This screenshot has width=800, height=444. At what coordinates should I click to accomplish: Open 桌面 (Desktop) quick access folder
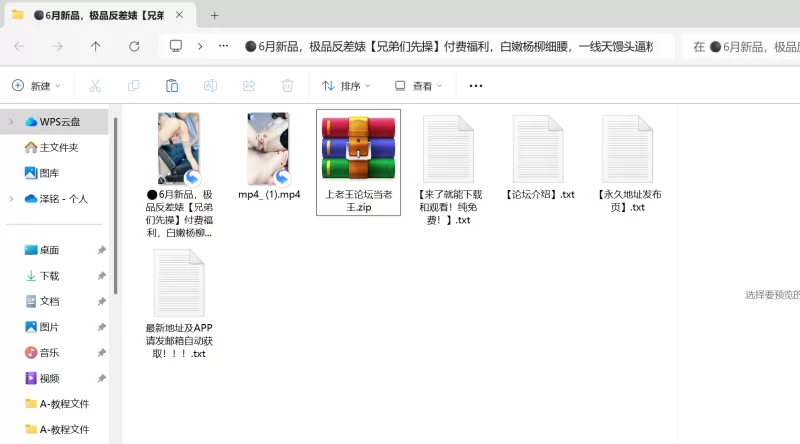pos(42,250)
